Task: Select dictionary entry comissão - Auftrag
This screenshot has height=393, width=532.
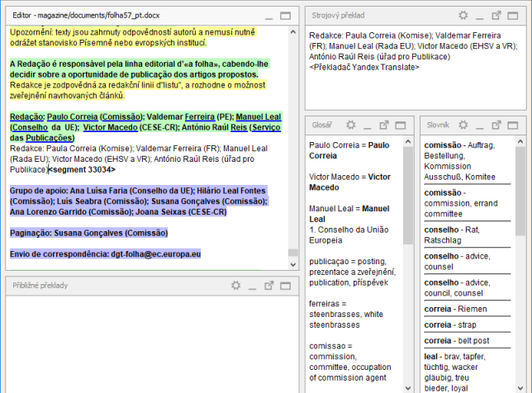Action: tap(460, 161)
